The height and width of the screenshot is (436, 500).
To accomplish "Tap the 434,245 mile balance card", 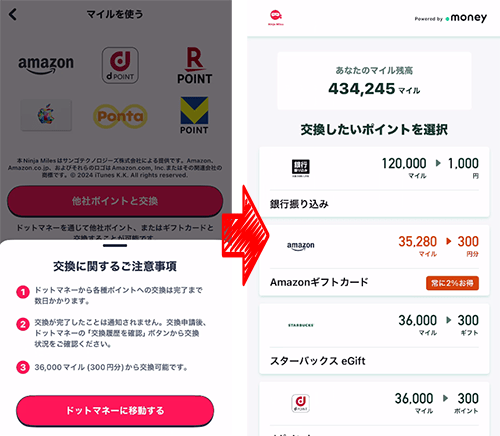I will 374,81.
